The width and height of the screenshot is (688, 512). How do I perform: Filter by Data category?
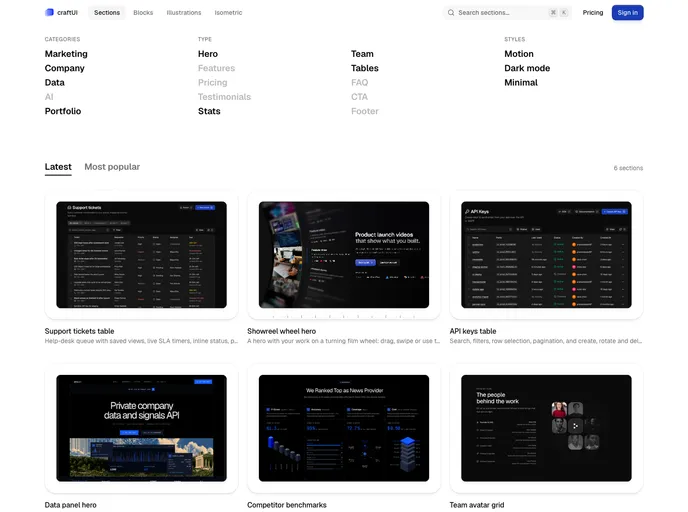point(54,82)
